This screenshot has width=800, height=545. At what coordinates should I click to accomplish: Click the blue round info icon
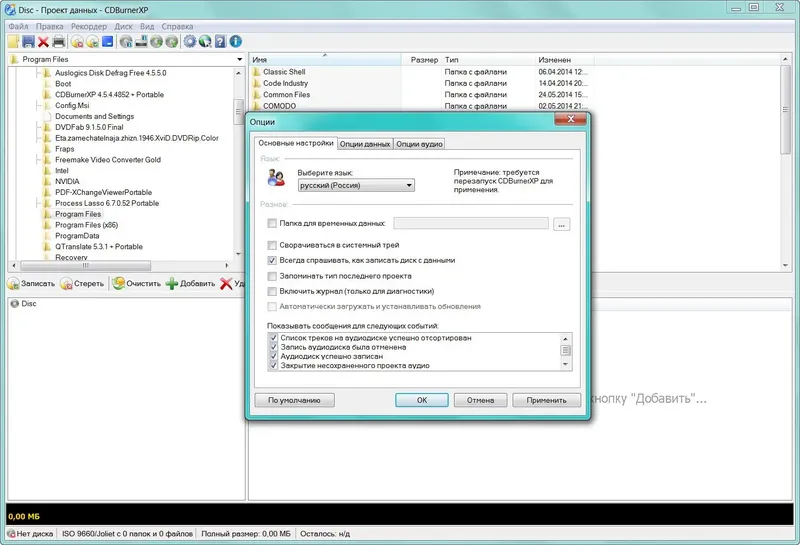pyautogui.click(x=235, y=42)
